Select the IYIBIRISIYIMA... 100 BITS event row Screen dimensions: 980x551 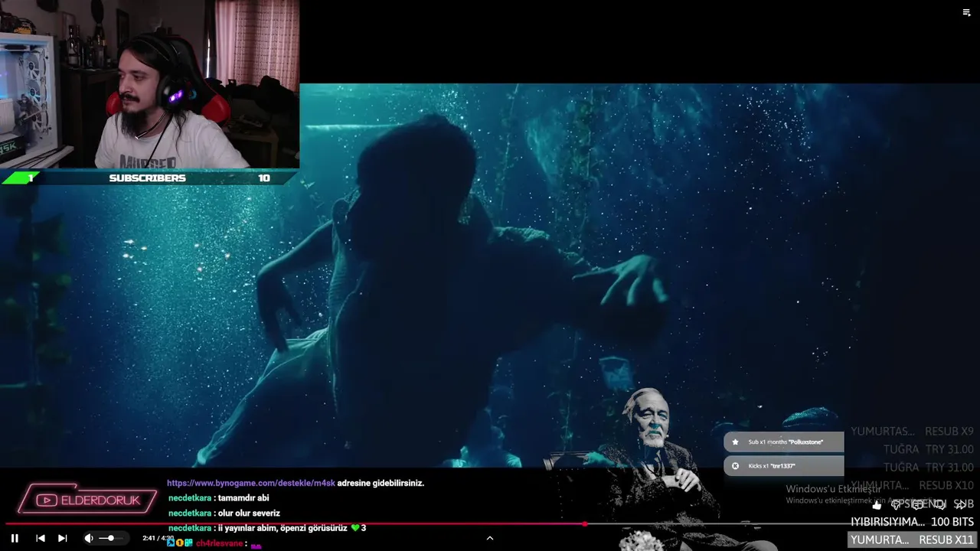coord(913,522)
